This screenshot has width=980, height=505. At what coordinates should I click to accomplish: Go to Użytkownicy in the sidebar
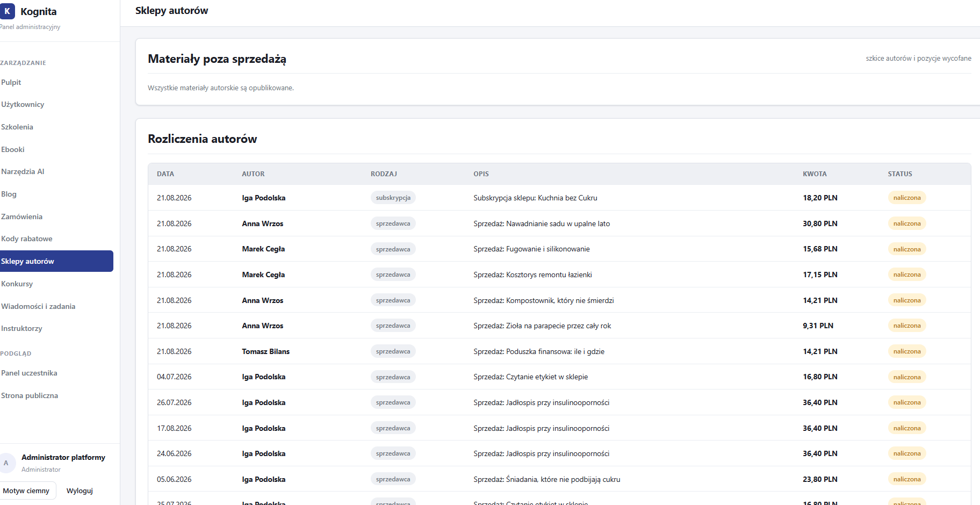tap(23, 104)
